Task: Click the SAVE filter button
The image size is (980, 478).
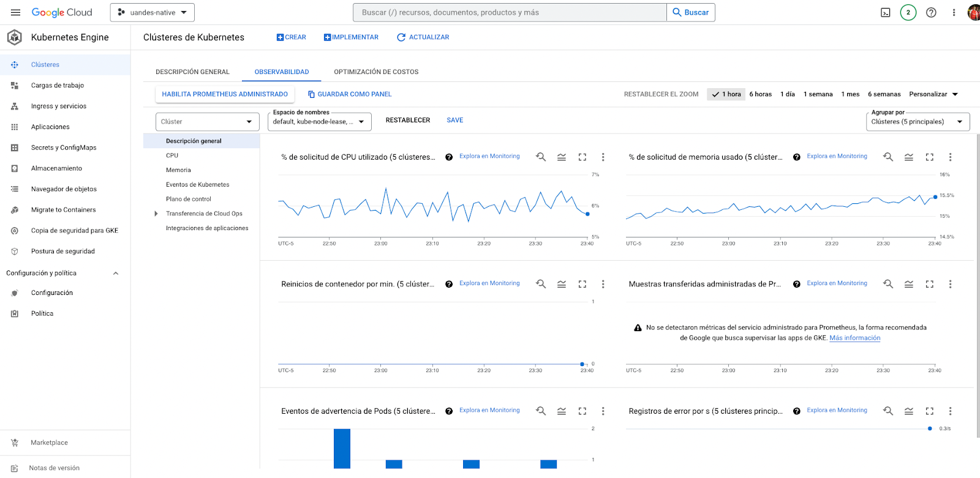Action: coord(454,121)
